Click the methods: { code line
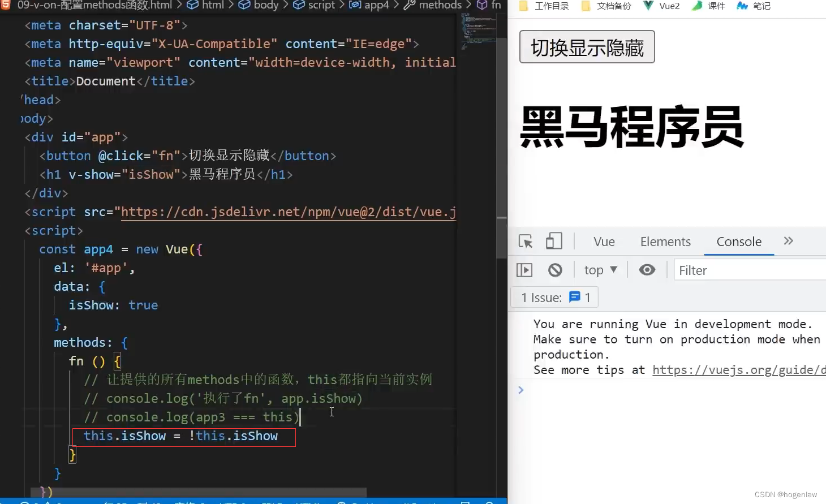826x504 pixels. (x=91, y=343)
